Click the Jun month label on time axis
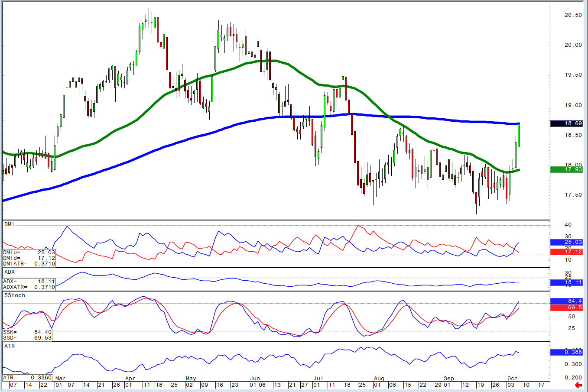 point(255,379)
